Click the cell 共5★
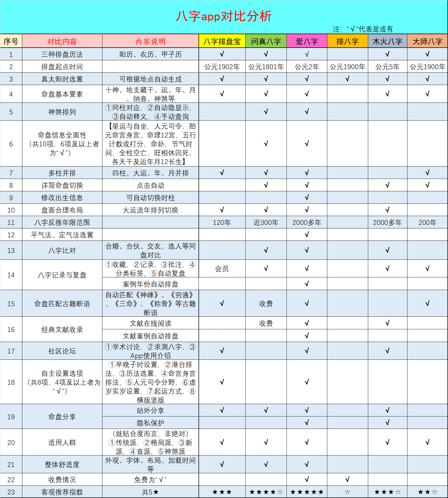Screen dimensions: 448x498 [150, 492]
